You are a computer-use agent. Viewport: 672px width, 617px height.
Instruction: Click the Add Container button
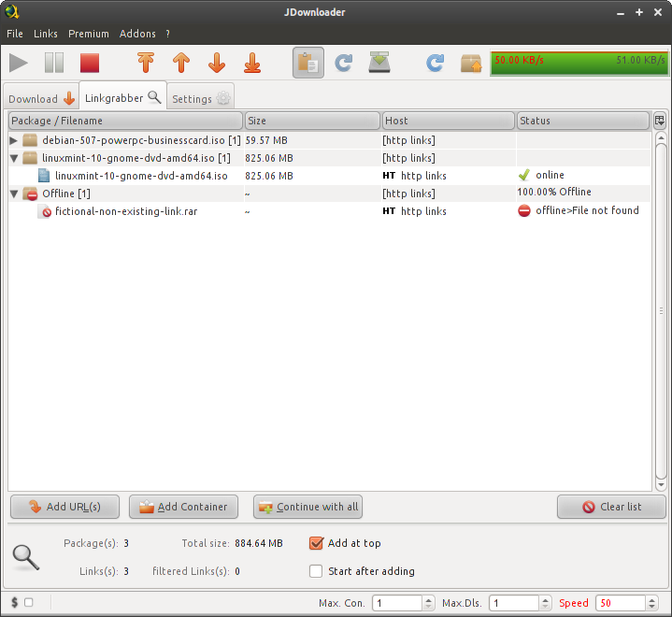coord(183,507)
